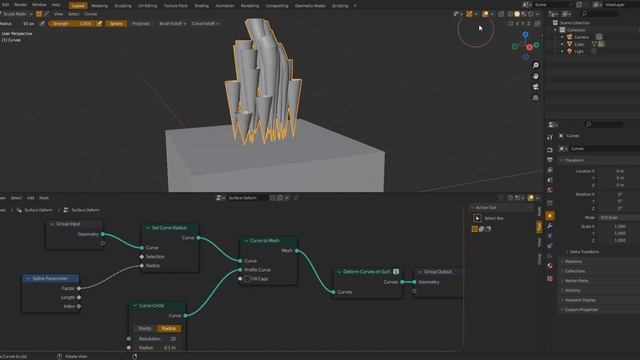Open the Scene properties tab icon
640x360 pixels.
tap(550, 180)
